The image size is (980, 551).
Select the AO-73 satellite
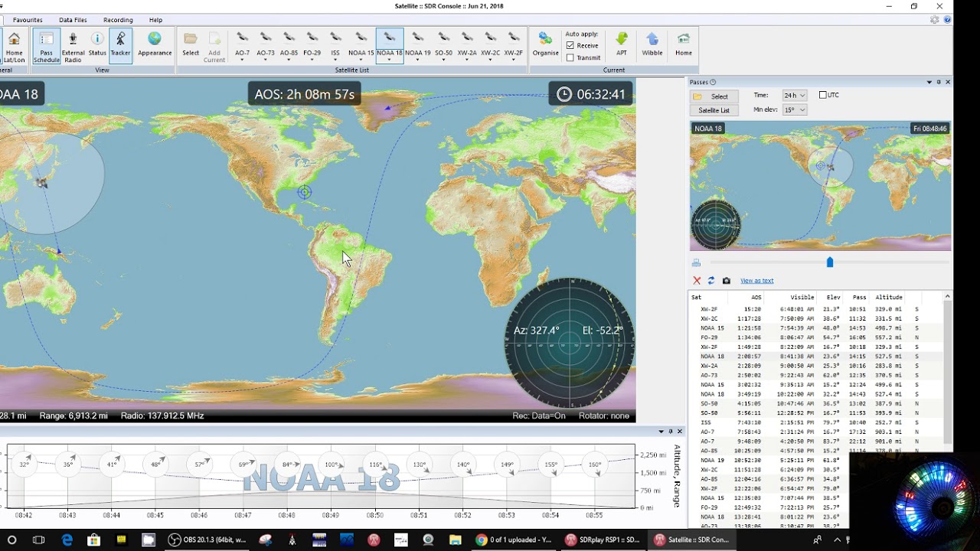click(x=266, y=47)
